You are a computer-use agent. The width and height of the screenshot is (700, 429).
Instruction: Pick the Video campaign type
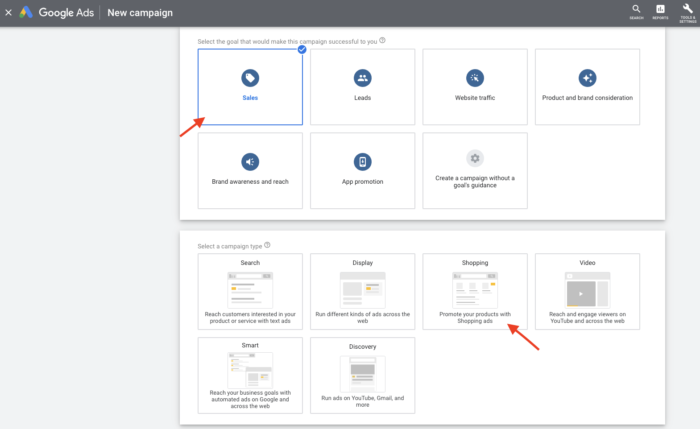coord(587,290)
